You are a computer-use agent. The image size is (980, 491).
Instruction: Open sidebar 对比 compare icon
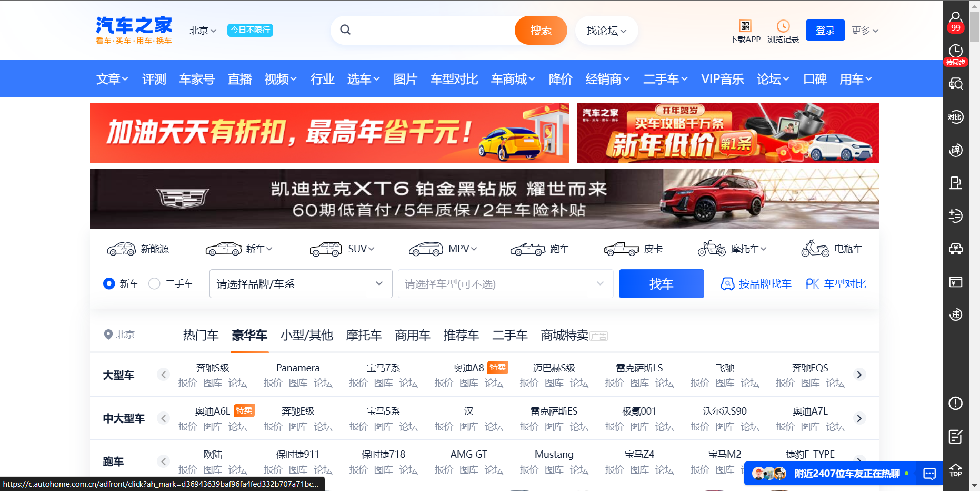(x=956, y=117)
